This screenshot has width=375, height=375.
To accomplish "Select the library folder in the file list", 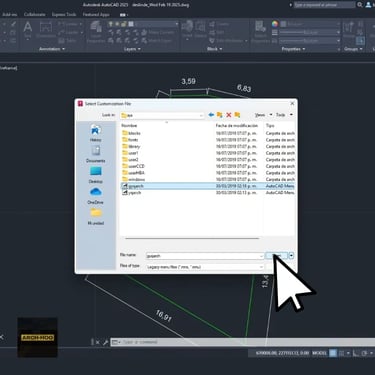I will point(131,146).
